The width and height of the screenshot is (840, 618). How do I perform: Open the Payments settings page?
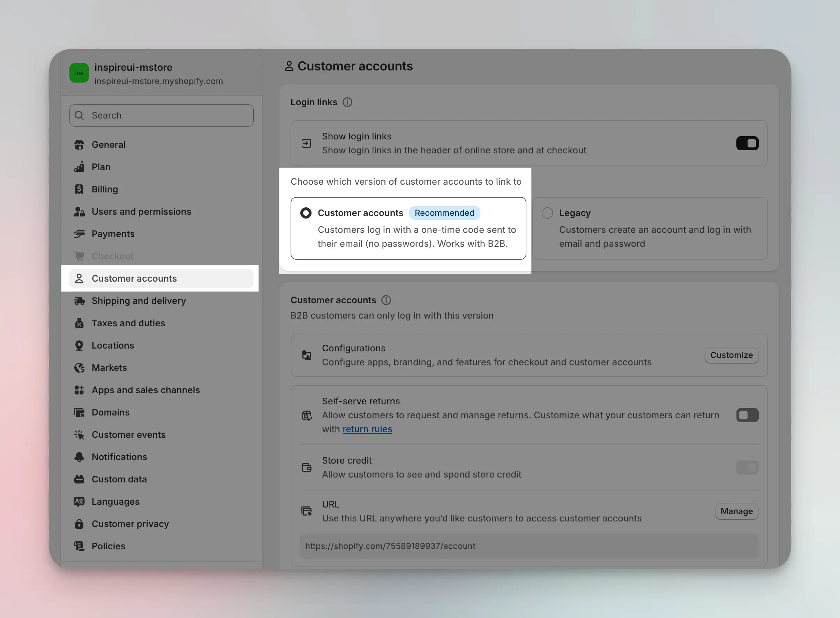point(113,234)
